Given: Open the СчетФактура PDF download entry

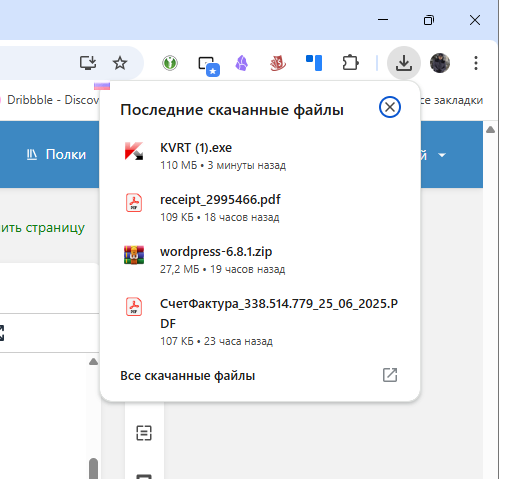Looking at the screenshot, I should pos(260,322).
